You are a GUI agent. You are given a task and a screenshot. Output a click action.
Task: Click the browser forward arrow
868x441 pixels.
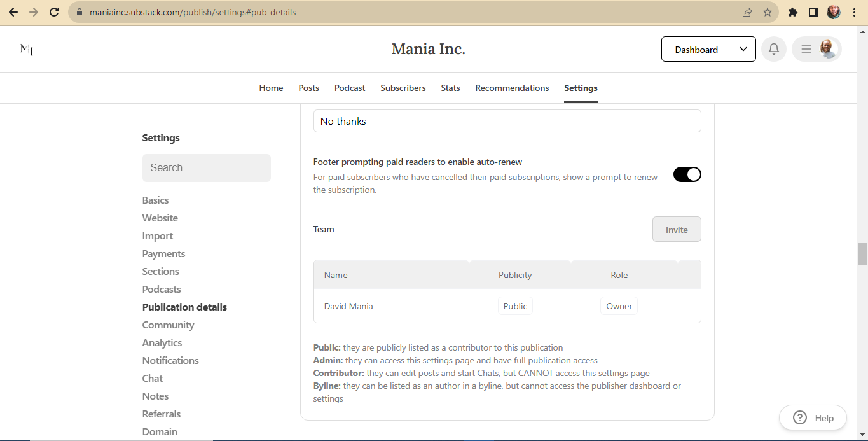coord(34,12)
